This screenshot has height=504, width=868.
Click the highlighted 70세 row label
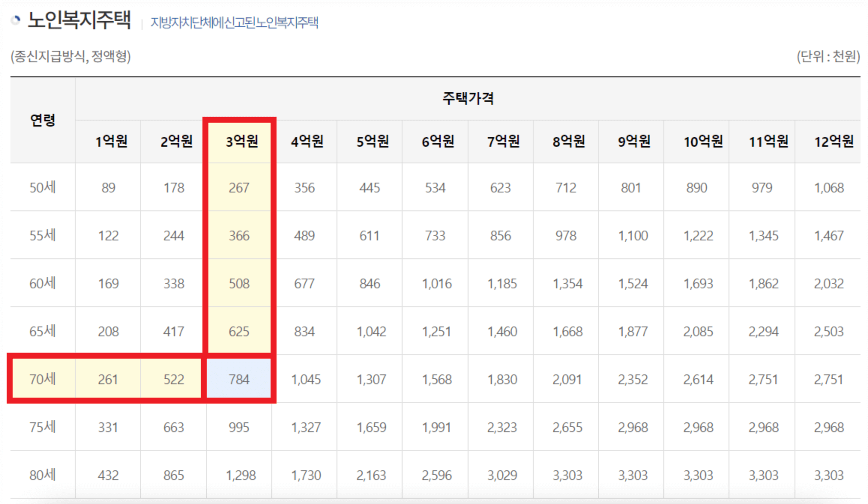[43, 379]
